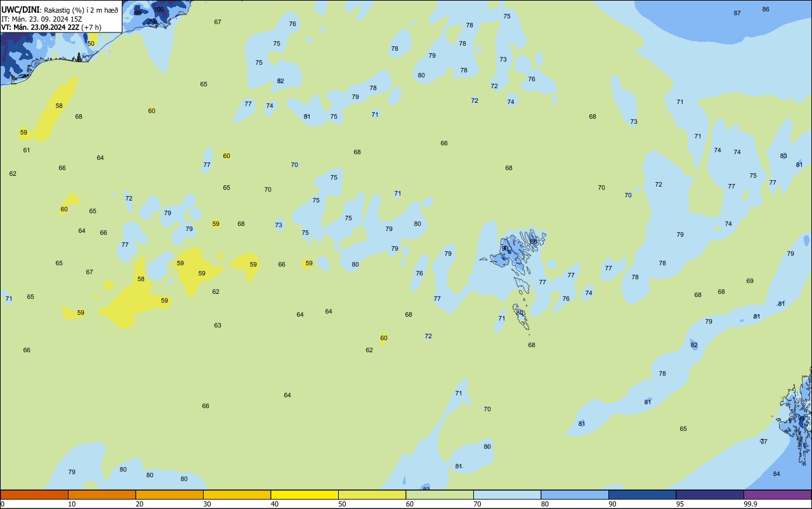Click the 'VT: Mán. 23.09.2024 22Z (+7 h)' line
The width and height of the screenshot is (812, 509).
[51, 27]
